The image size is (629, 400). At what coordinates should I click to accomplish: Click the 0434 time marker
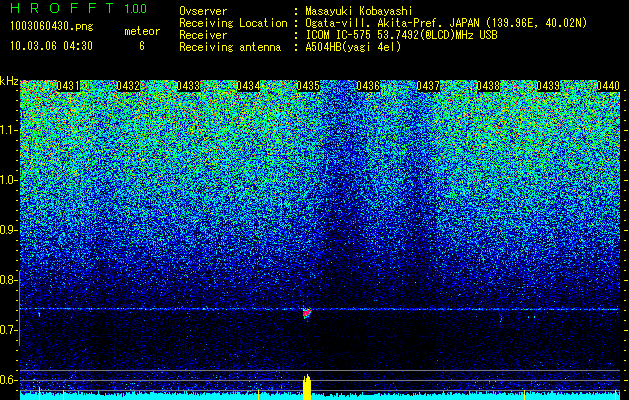248,86
